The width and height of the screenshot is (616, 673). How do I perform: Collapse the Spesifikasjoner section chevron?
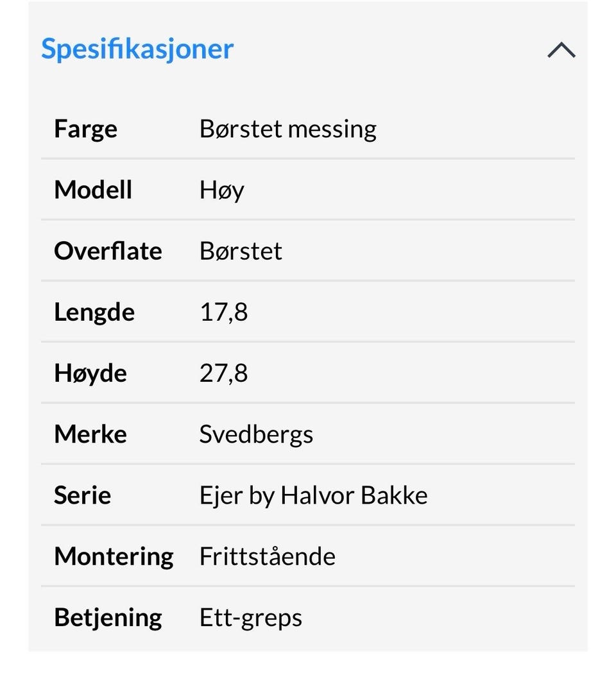click(561, 50)
